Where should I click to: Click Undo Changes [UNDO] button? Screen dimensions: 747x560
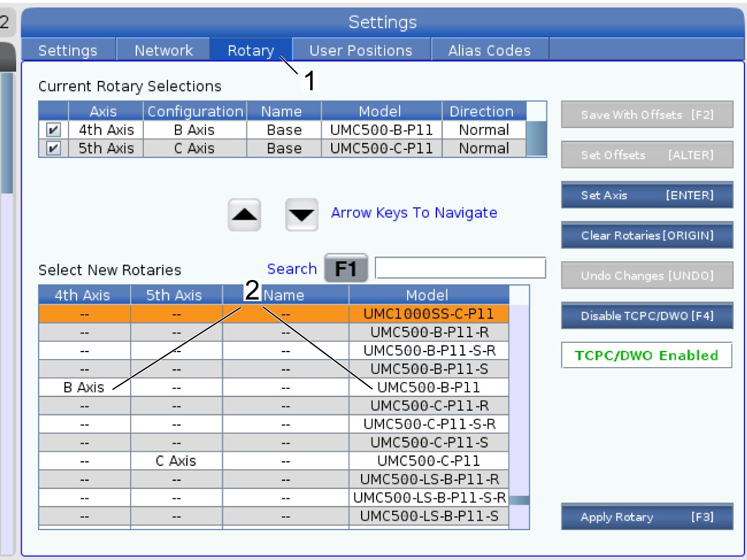[x=647, y=276]
